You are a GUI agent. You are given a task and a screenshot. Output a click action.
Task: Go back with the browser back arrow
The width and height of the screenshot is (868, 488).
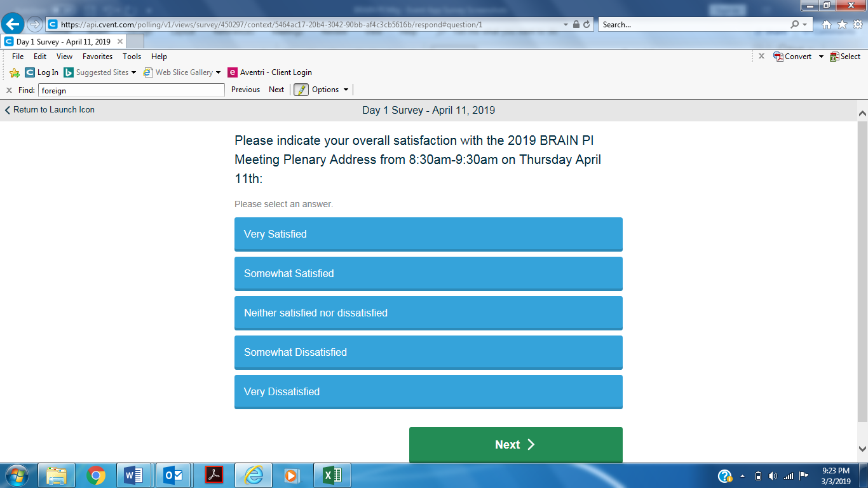(13, 25)
